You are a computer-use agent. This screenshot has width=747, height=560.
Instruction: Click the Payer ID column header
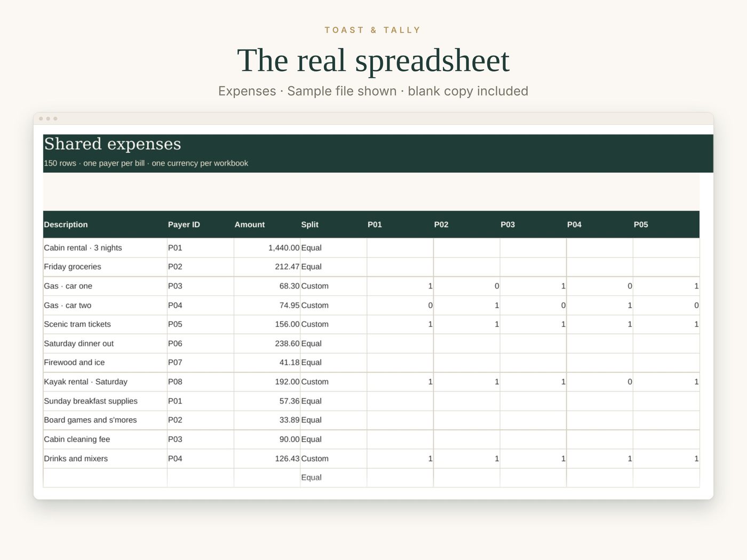tap(201, 225)
